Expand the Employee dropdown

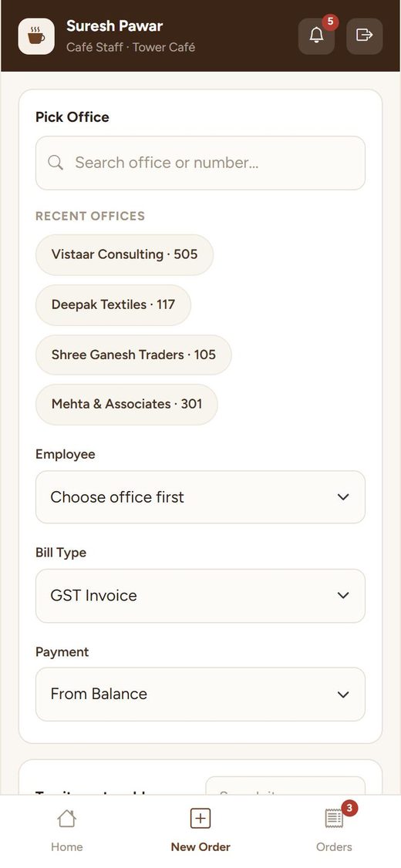(200, 497)
